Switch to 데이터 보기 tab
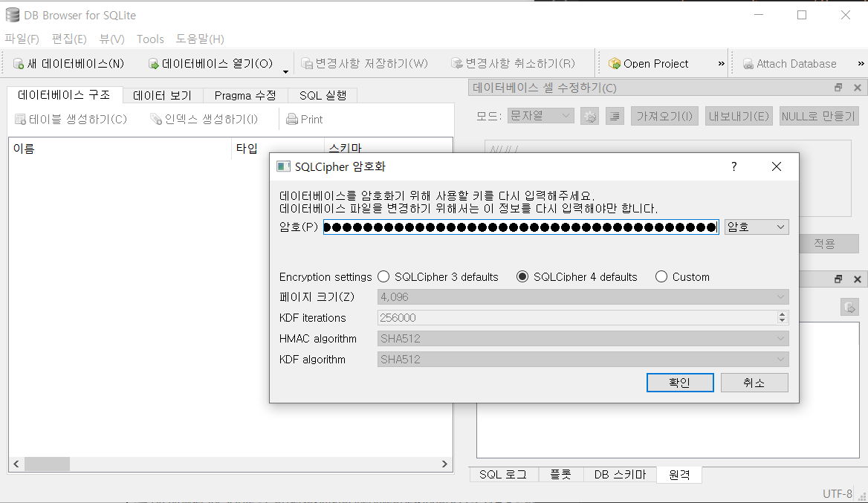 click(x=162, y=95)
